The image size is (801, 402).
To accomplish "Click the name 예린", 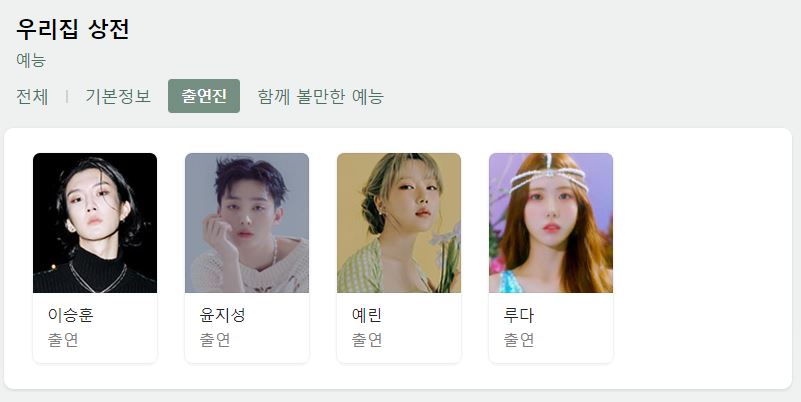I will click(x=367, y=315).
